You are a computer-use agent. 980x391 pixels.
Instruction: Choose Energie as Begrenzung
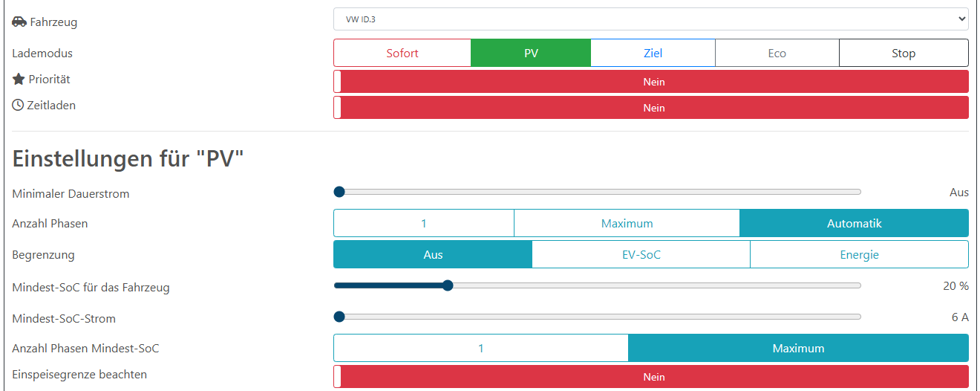click(860, 254)
